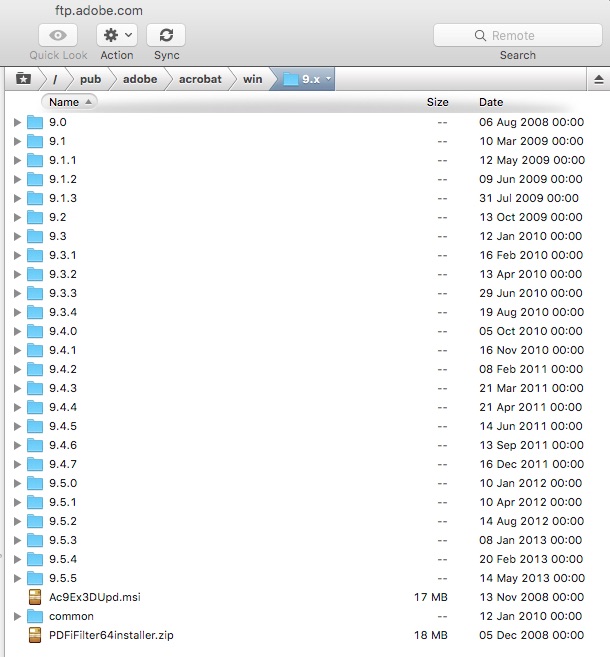Select the 9.1.2 folder icon
Image resolution: width=610 pixels, height=657 pixels.
coord(35,179)
